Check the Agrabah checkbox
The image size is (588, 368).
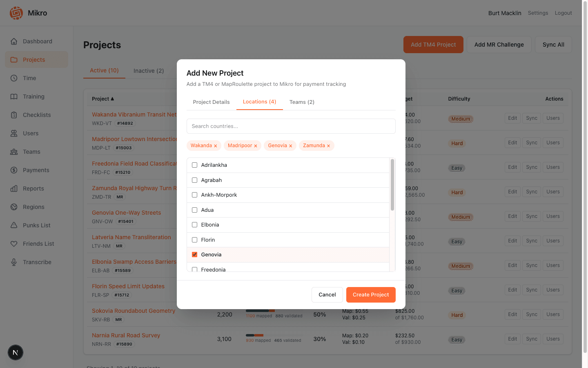pos(194,180)
